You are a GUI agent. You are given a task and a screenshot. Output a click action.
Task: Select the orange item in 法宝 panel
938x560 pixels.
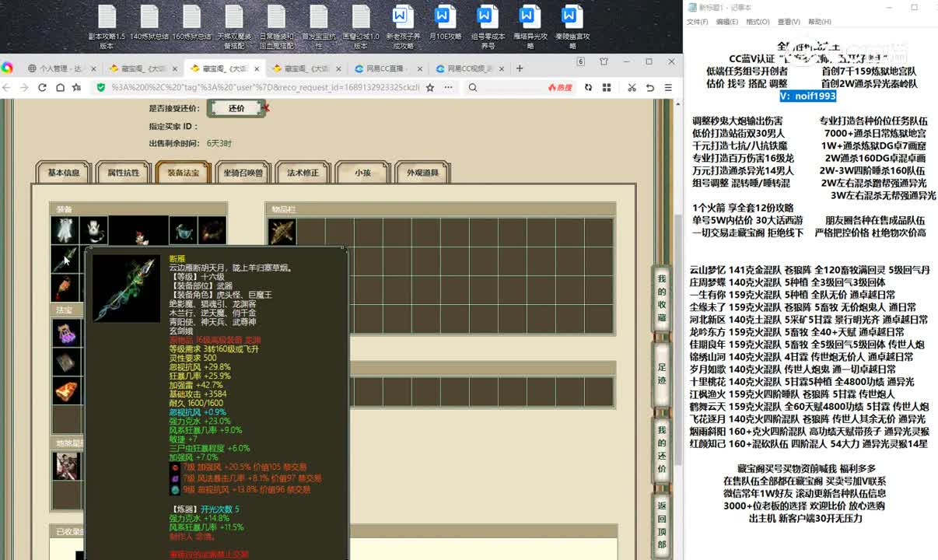65,391
